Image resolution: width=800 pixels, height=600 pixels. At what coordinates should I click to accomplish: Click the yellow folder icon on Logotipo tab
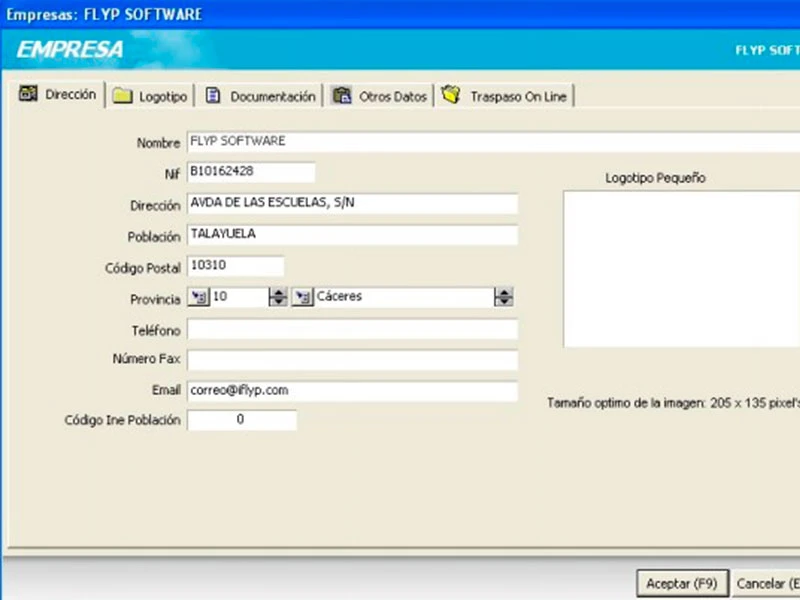pyautogui.click(x=122, y=95)
